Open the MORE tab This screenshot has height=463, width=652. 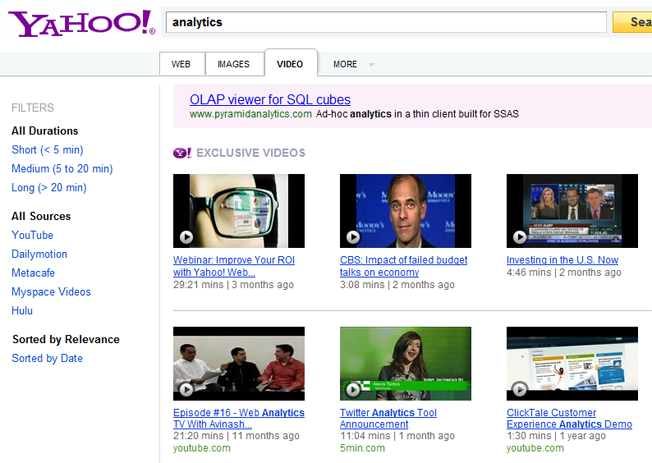(x=345, y=64)
